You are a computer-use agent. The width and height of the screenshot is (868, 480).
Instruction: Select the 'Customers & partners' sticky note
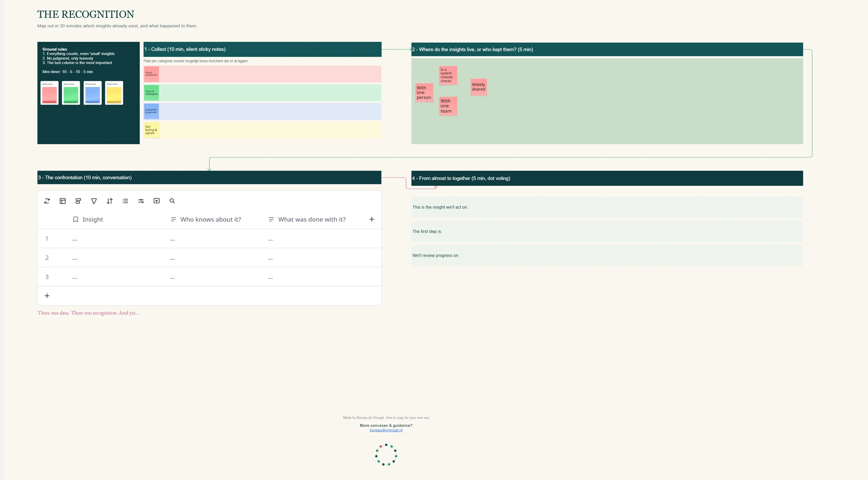pos(151,111)
